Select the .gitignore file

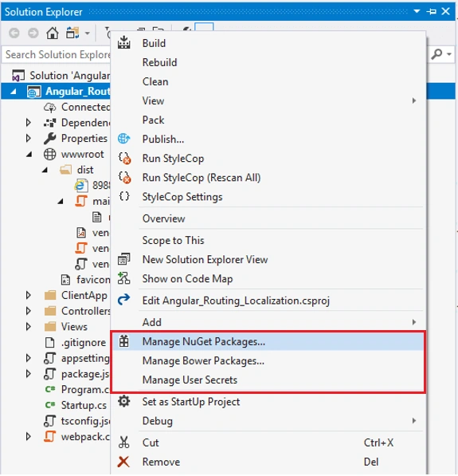click(x=84, y=342)
